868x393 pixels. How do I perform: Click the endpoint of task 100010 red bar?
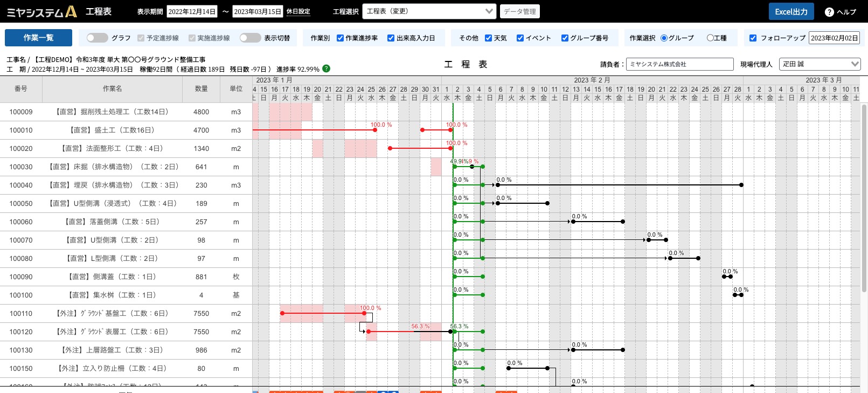click(x=375, y=130)
